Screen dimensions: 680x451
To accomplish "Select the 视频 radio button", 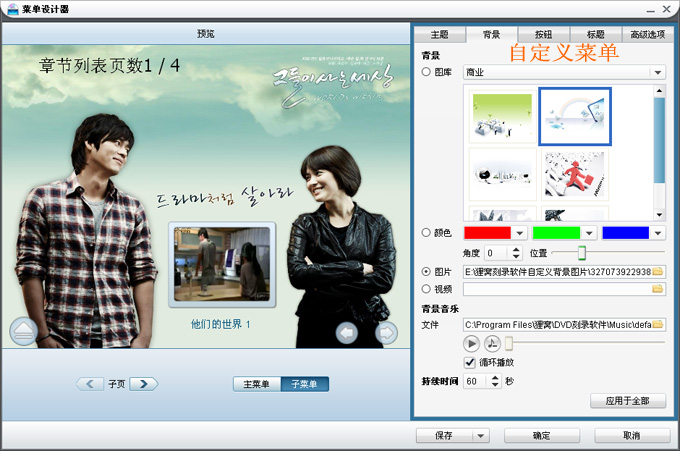I will click(426, 289).
